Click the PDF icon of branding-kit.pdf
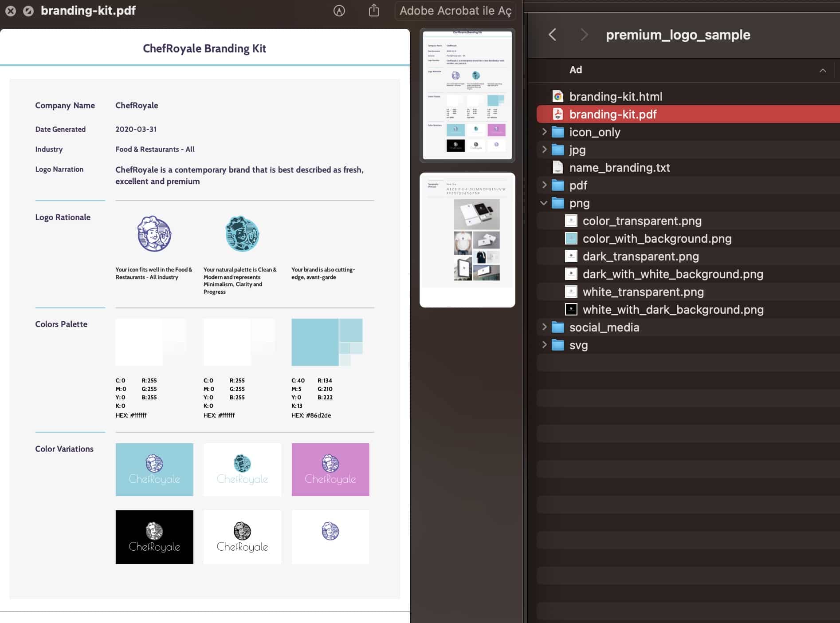Screen dimensions: 840x623 pos(558,114)
